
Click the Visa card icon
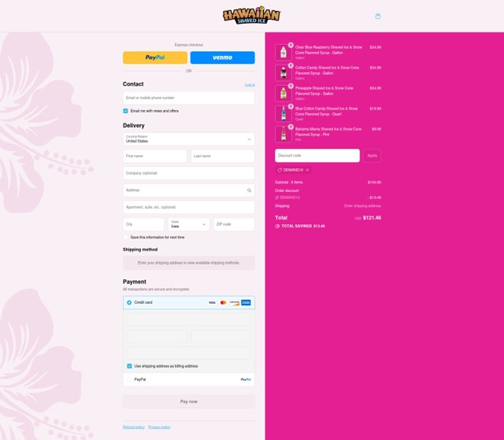[212, 302]
